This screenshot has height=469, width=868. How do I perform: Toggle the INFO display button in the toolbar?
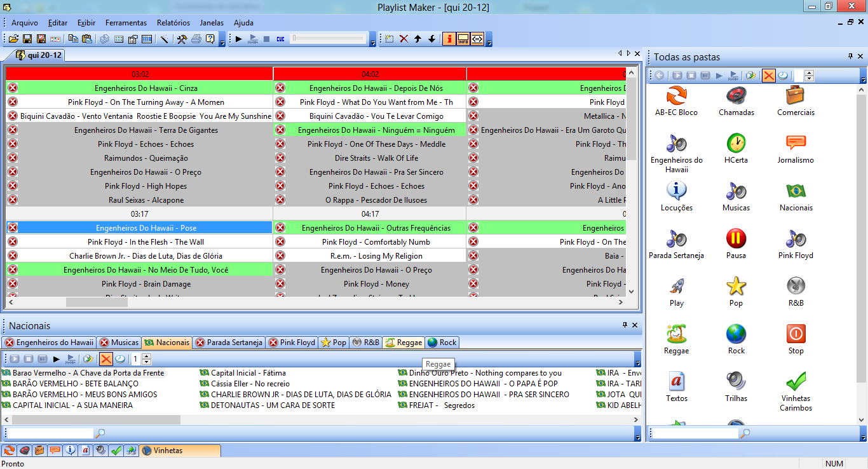[463, 39]
